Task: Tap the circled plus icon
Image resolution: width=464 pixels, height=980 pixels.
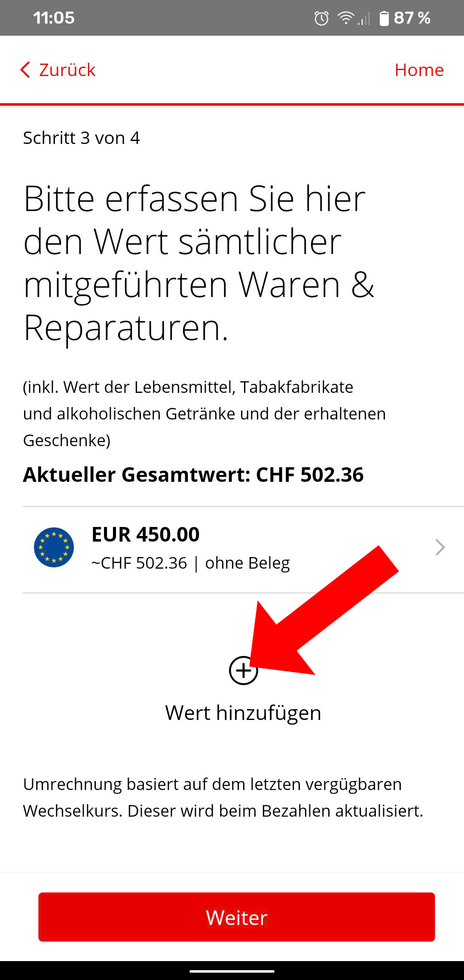Action: (x=243, y=671)
